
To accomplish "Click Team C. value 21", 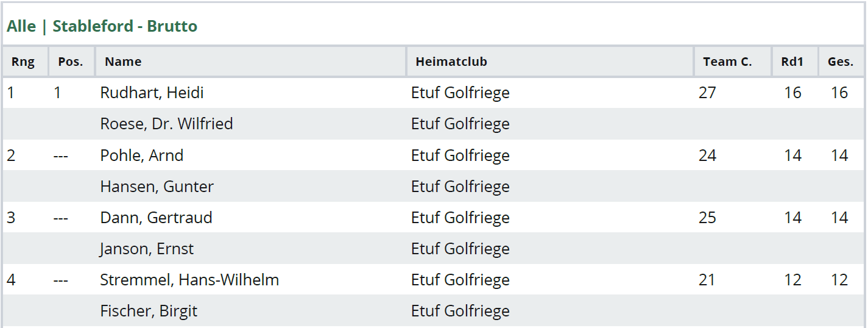I will [x=707, y=280].
